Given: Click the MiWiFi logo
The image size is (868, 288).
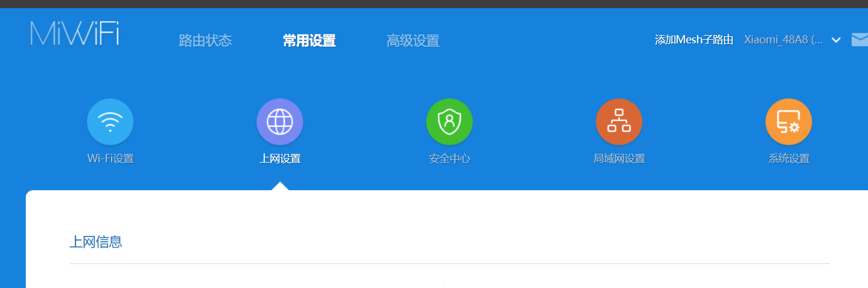Looking at the screenshot, I should 75,33.
